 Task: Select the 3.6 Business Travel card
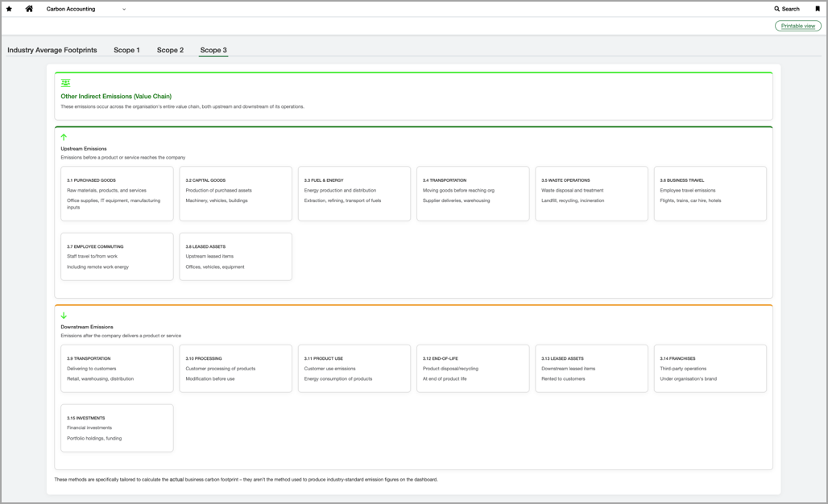click(710, 193)
